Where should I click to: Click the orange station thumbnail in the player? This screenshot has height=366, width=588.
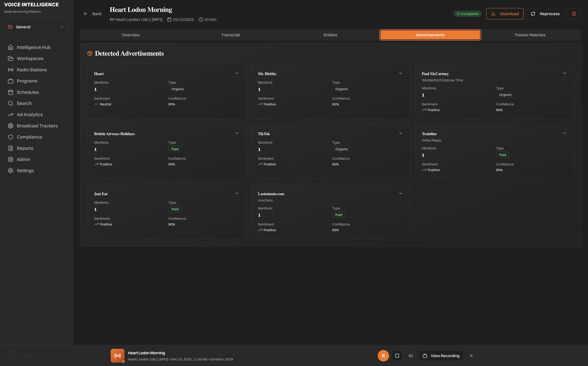click(x=117, y=356)
